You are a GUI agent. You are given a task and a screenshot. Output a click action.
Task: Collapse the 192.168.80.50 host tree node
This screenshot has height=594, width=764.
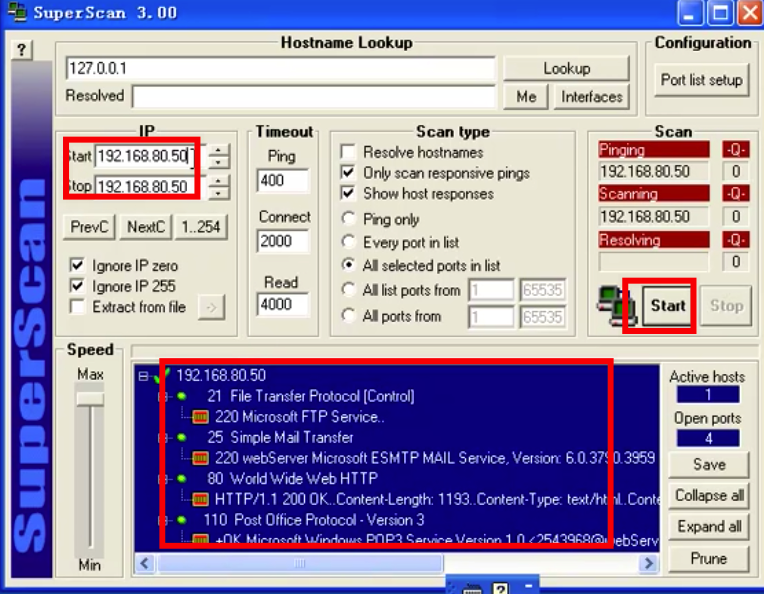pos(143,376)
